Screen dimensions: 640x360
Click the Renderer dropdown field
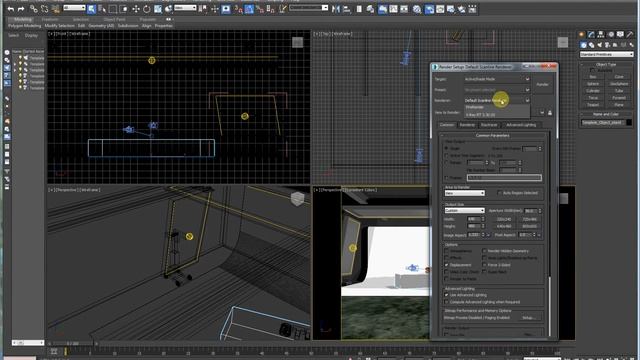(x=496, y=100)
